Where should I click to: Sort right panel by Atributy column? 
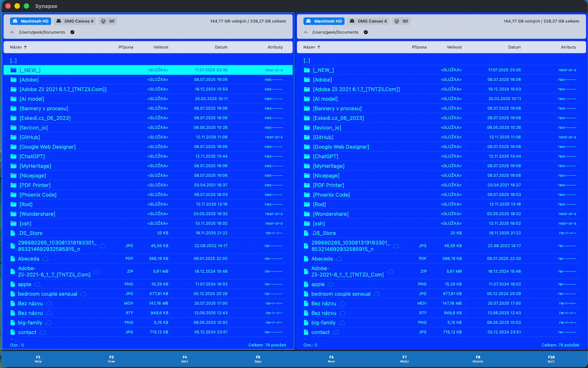[568, 47]
